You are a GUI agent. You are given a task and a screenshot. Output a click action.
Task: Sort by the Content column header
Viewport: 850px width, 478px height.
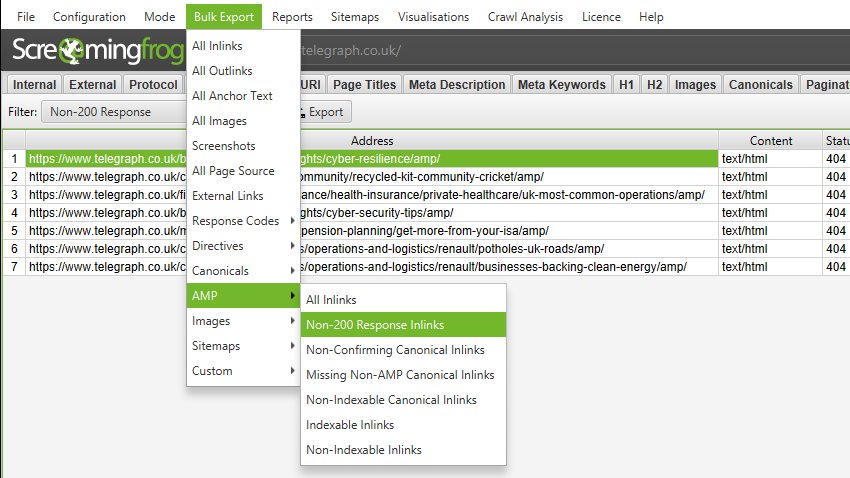click(770, 141)
